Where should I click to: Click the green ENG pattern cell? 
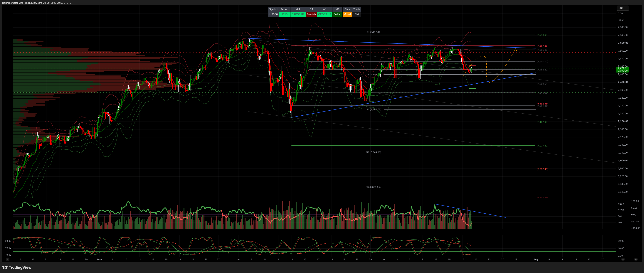[x=285, y=14]
